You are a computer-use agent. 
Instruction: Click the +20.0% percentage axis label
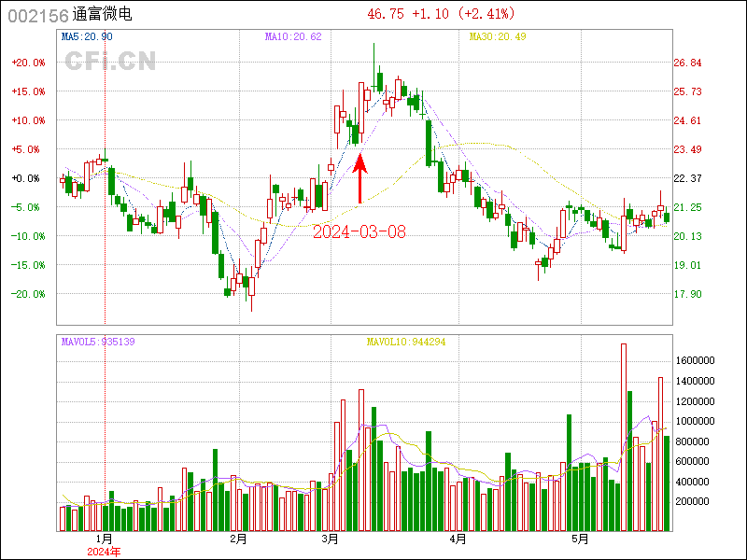click(x=28, y=63)
